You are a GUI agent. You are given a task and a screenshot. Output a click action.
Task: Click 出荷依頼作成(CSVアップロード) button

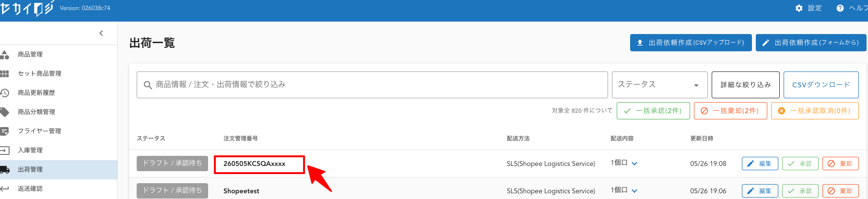click(x=691, y=43)
